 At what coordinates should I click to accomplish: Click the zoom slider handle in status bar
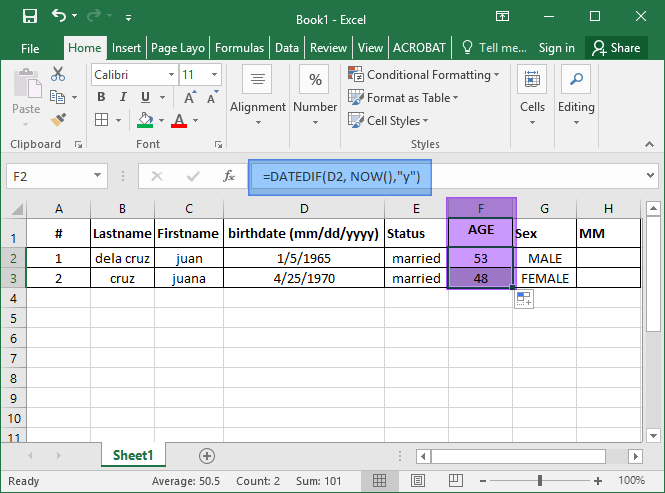click(x=539, y=481)
